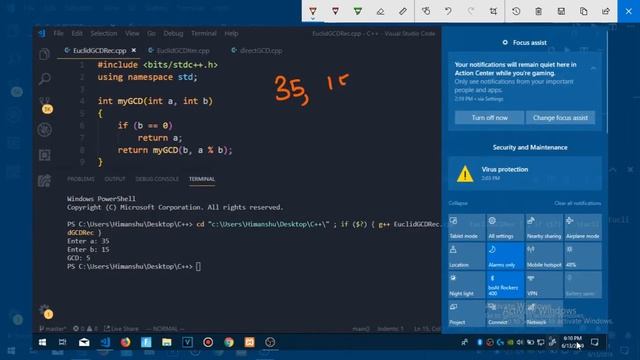The image size is (640, 360).
Task: Open Action Center icon in system tray
Action: click(x=595, y=342)
